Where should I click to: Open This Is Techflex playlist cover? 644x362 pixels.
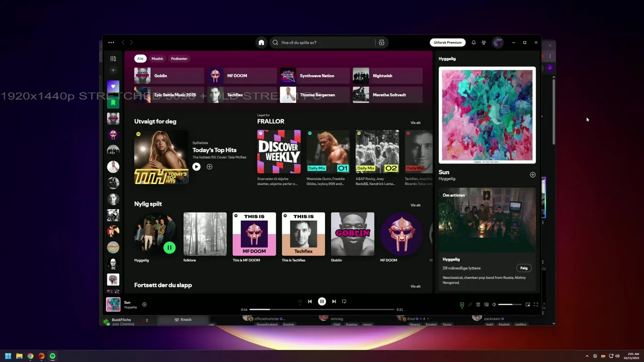[x=303, y=234]
